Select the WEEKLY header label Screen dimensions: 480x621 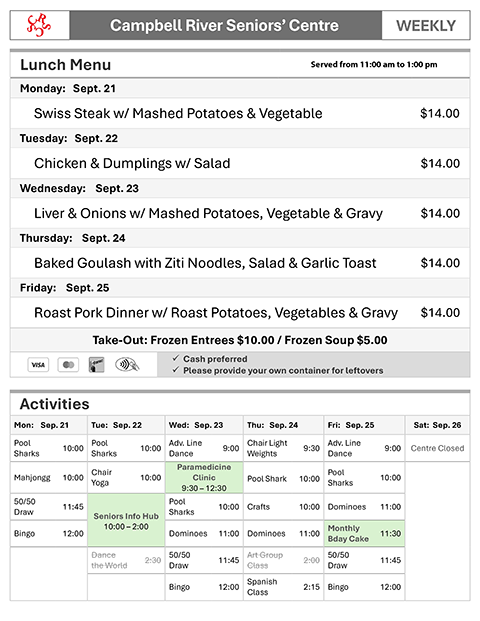coord(426,26)
